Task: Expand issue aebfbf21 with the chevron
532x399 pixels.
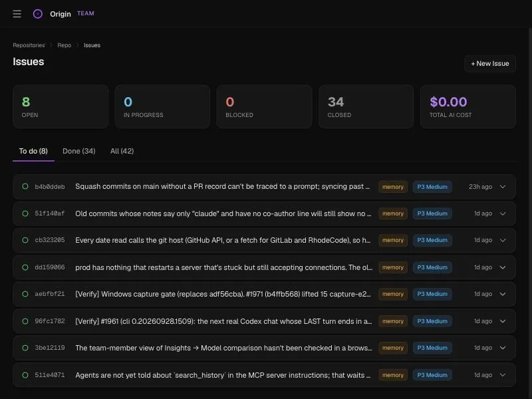Action: 503,294
